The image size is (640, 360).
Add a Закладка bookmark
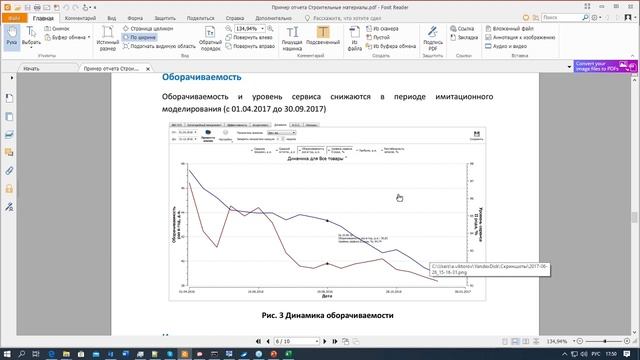(464, 37)
